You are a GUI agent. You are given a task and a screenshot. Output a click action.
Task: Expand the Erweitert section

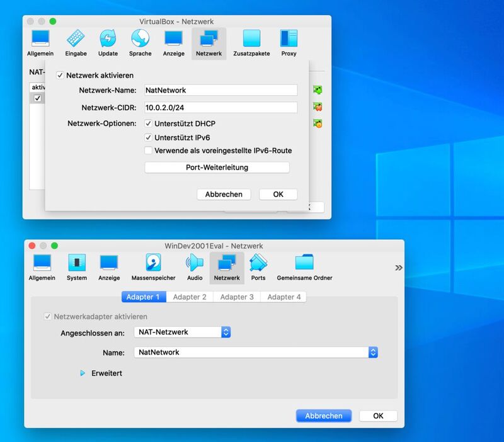[x=83, y=373]
